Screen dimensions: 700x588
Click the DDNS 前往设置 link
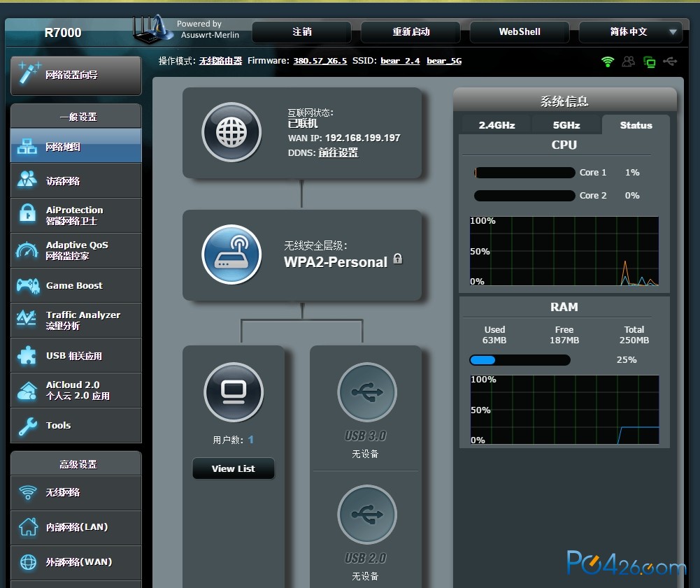[x=338, y=152]
